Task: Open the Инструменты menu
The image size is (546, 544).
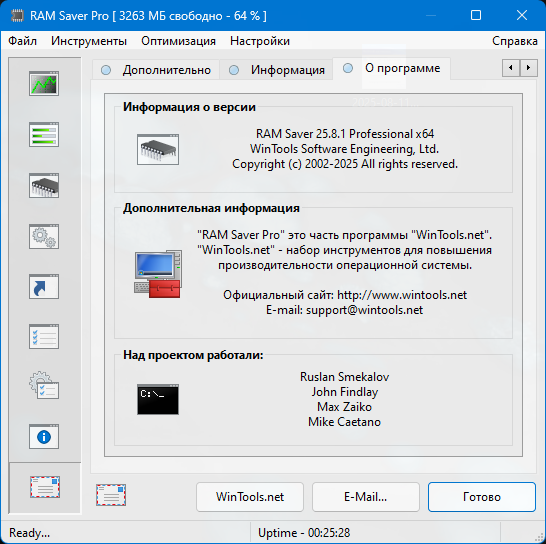Action: tap(89, 41)
